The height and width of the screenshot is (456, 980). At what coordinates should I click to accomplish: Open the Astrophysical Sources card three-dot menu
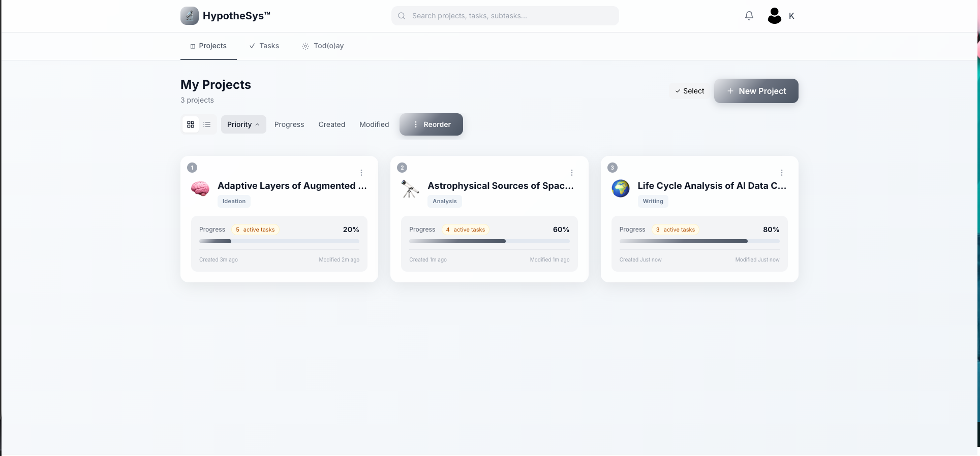tap(572, 173)
